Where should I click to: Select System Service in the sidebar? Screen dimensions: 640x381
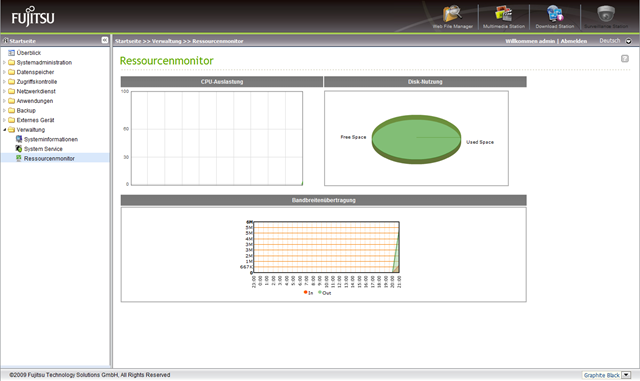click(43, 149)
